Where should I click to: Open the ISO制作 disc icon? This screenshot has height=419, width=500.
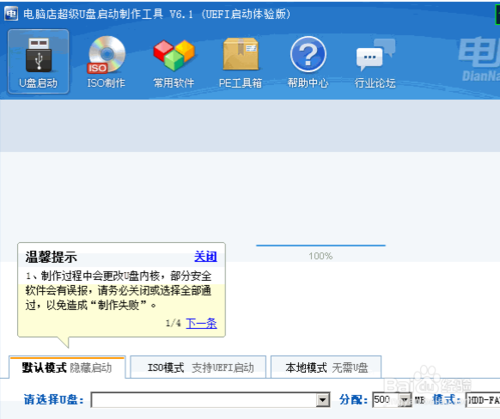click(106, 62)
